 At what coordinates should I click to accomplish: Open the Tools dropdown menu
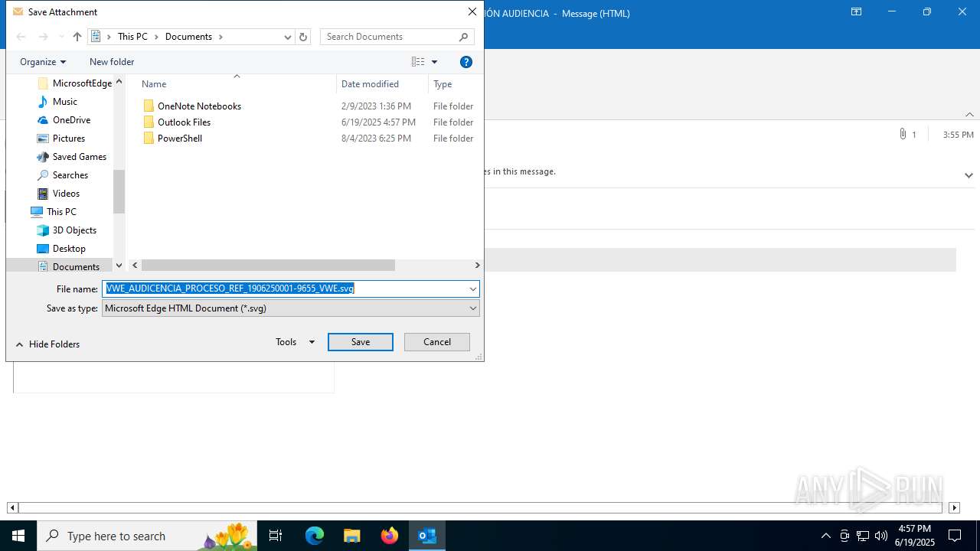296,342
